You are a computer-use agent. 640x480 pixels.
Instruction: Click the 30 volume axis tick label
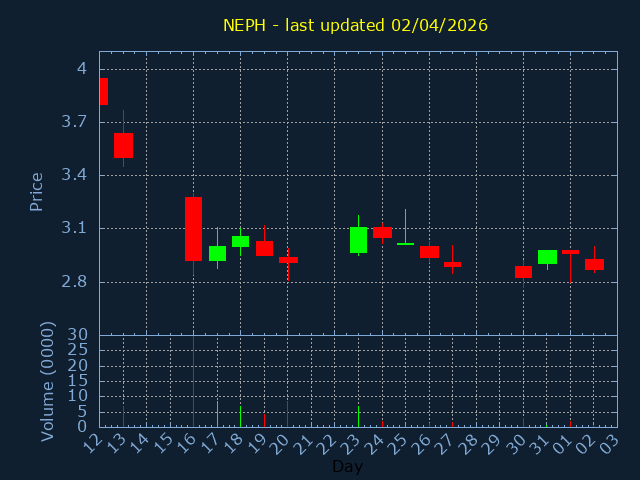[x=77, y=334]
